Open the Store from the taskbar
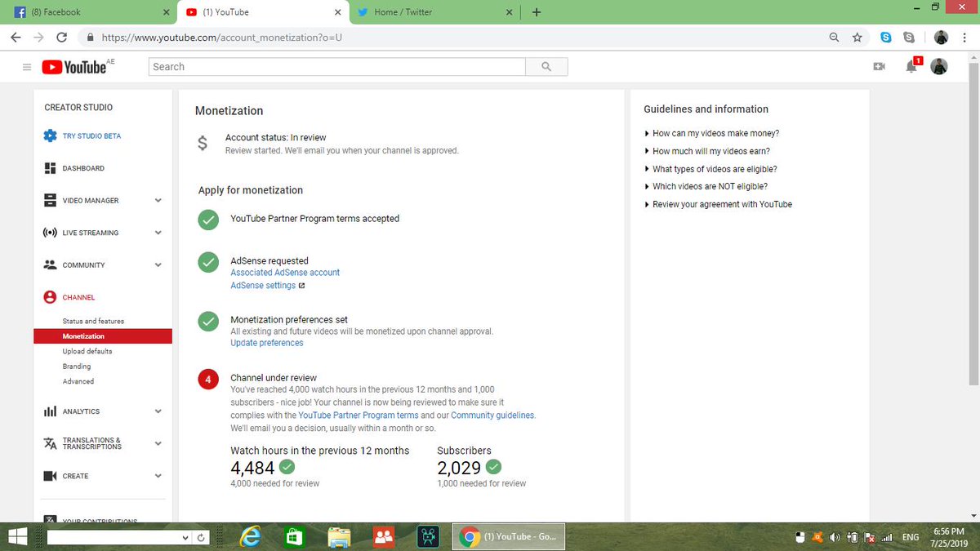 pos(294,537)
